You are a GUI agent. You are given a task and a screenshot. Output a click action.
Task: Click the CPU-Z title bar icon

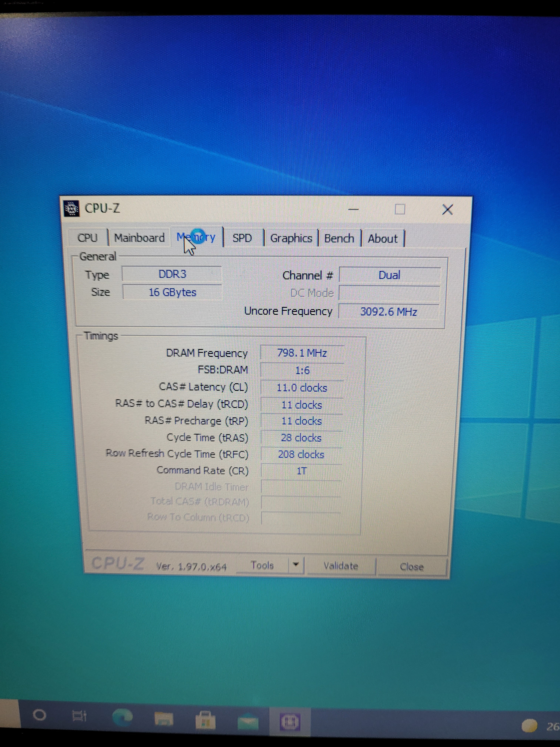tap(71, 208)
